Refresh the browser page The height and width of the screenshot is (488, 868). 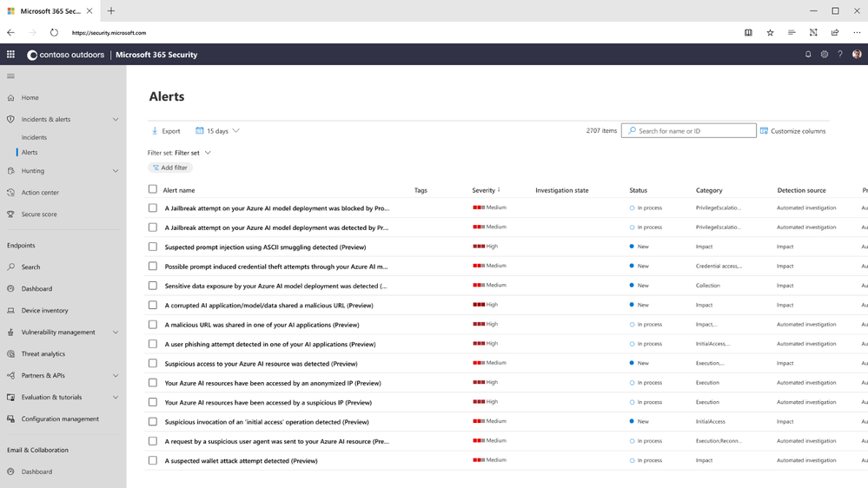coord(54,33)
